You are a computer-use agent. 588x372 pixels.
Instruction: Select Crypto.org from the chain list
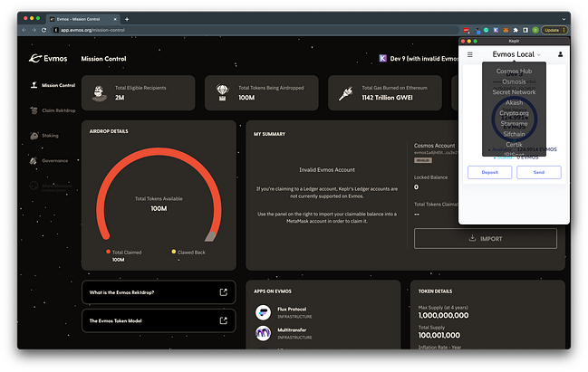tap(514, 113)
